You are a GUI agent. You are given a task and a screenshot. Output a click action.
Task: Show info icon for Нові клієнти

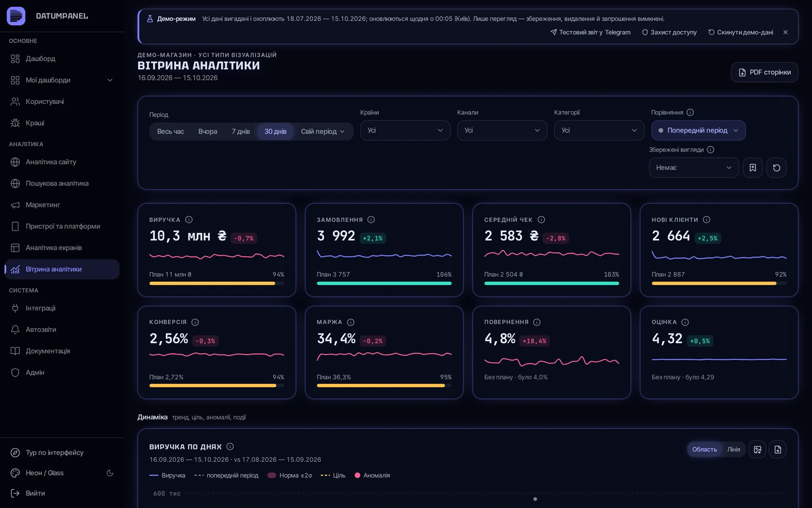(x=707, y=220)
